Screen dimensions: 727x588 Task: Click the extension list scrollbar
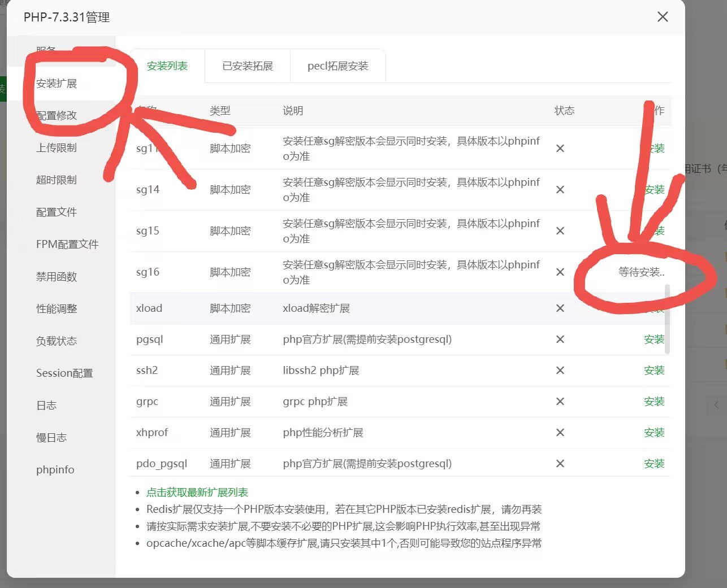(668, 316)
